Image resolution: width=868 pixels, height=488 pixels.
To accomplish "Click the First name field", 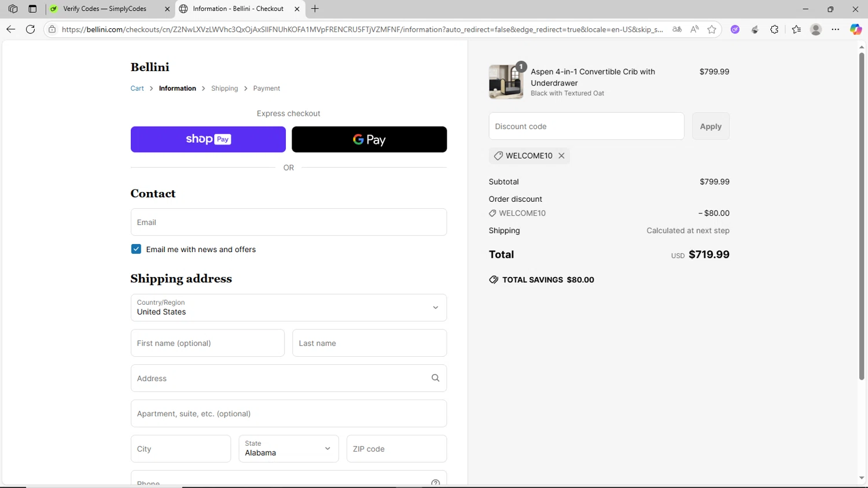I will [x=208, y=343].
